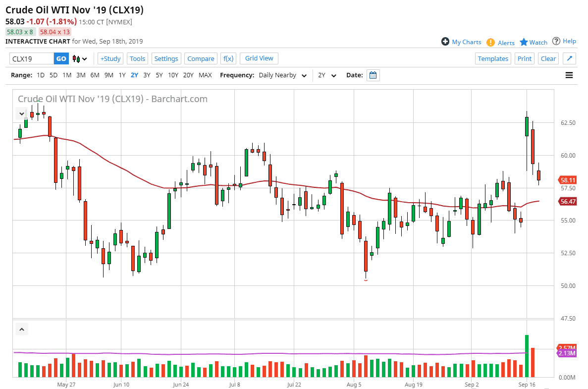Screen dimensions: 588x389
Task: Open the Templates panel
Action: tap(493, 58)
